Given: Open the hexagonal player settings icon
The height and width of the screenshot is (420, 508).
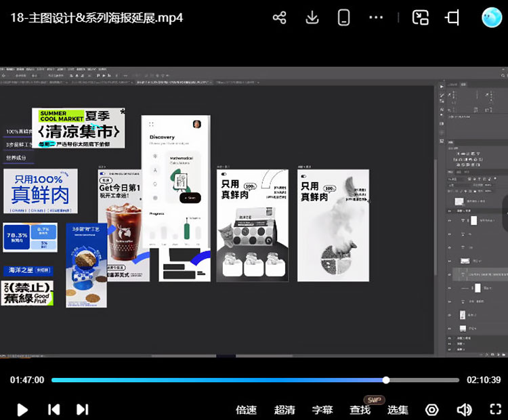Looking at the screenshot, I should coord(432,409).
